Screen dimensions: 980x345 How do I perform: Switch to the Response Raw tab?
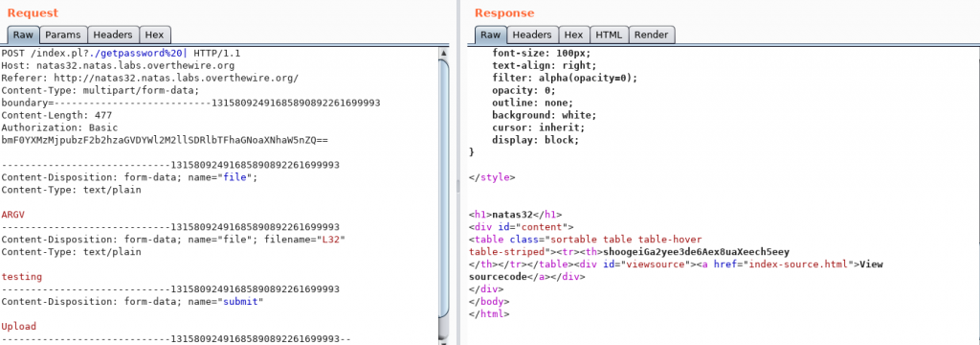tap(491, 35)
